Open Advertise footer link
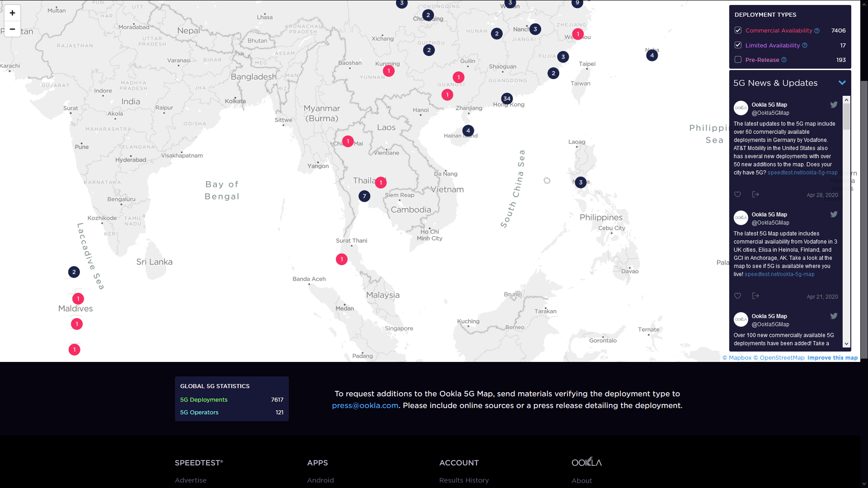The height and width of the screenshot is (488, 868). point(191,480)
